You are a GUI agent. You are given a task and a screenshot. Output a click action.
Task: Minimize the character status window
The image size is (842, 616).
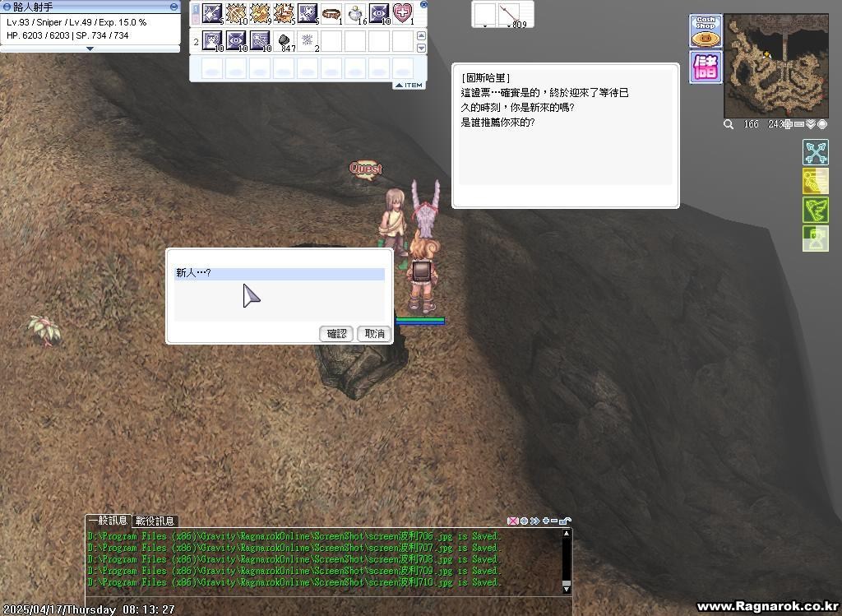173,7
